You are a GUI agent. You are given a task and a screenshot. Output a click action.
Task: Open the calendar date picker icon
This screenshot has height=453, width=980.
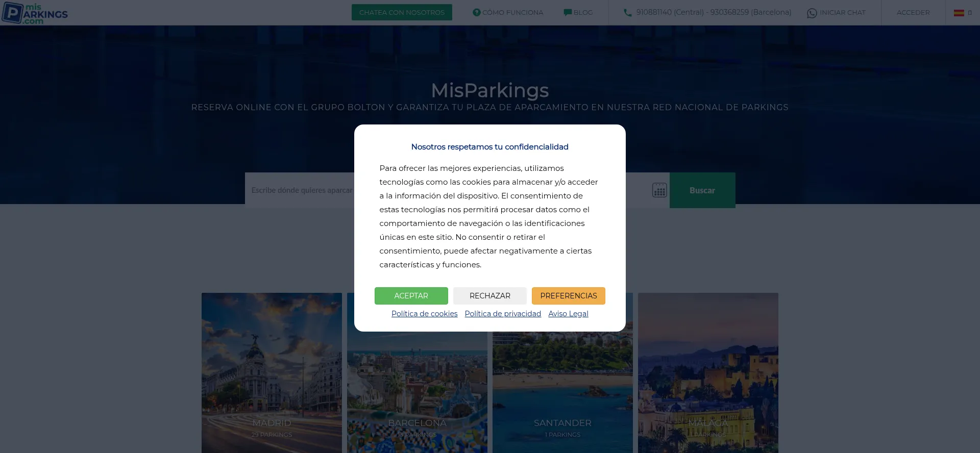[x=659, y=190]
